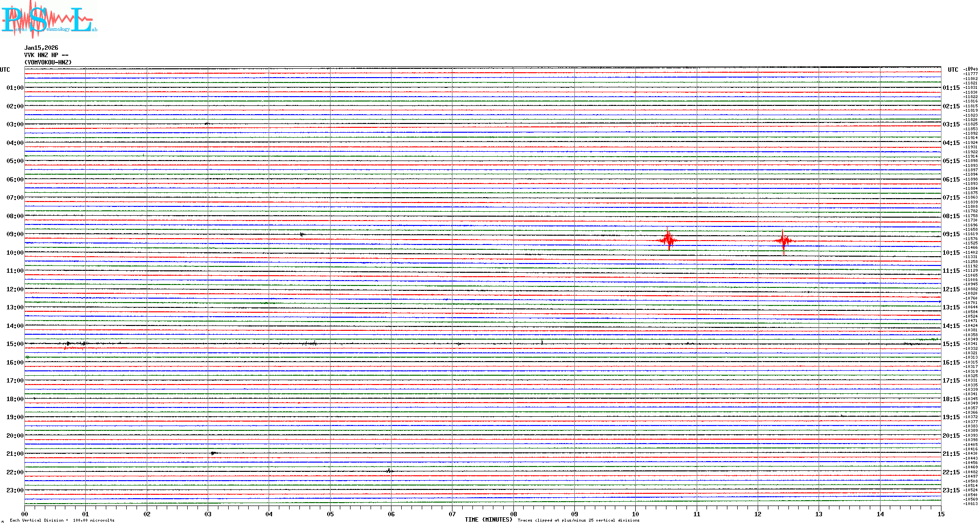Click the 09:15 time label on the right
Viewport: 980px width, 527px height.
pos(951,234)
